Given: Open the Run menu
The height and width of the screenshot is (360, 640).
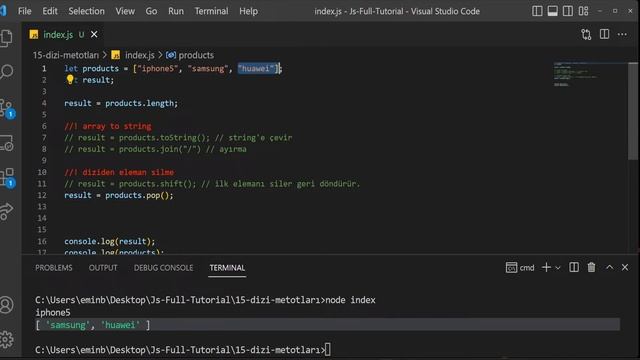Looking at the screenshot, I should [x=176, y=11].
